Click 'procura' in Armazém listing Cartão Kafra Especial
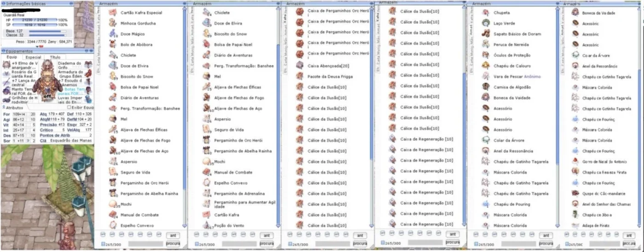644x252 pixels. click(x=172, y=243)
